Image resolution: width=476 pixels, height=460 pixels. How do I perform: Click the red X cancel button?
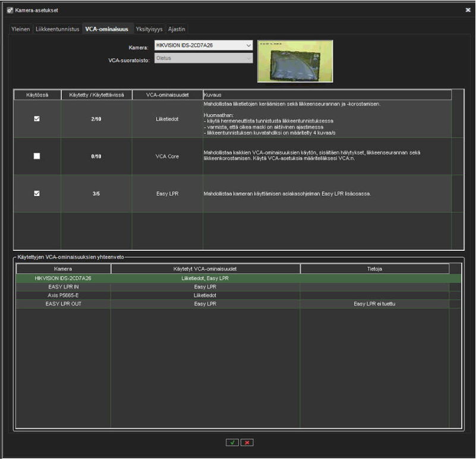coord(247,443)
